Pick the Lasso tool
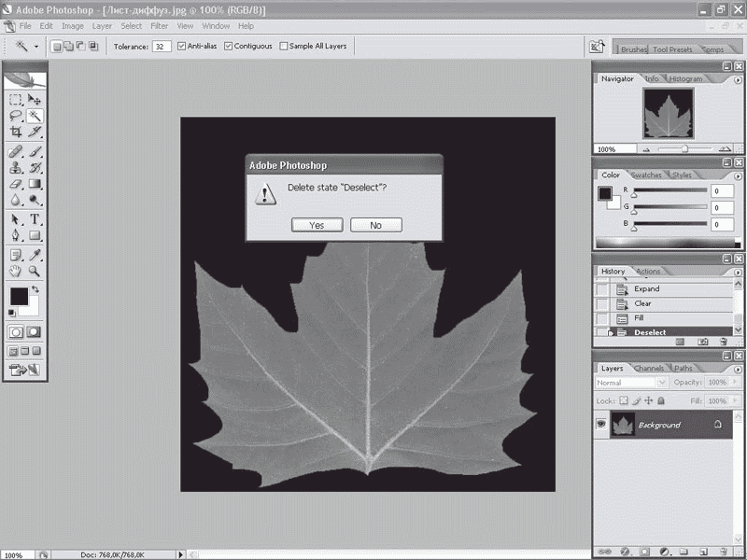 (16, 116)
